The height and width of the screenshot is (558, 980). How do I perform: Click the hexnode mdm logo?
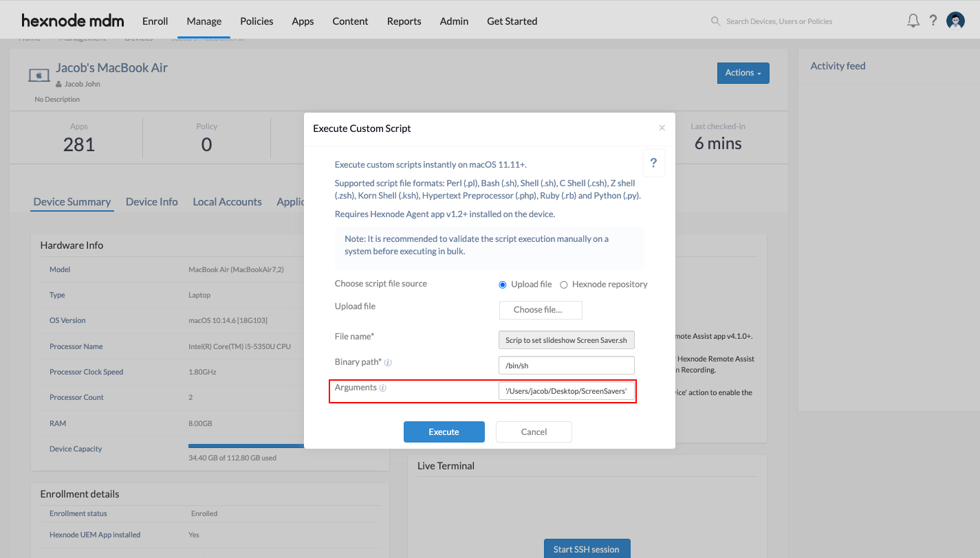tap(73, 21)
